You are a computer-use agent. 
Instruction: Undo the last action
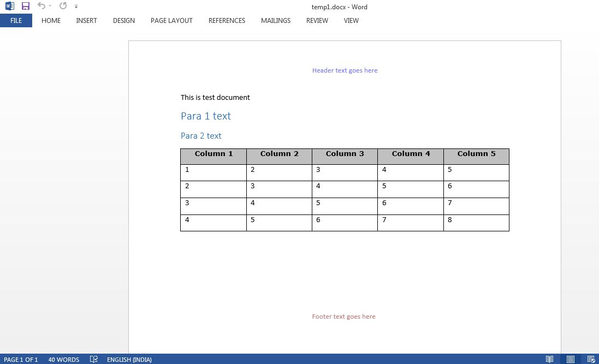41,5
